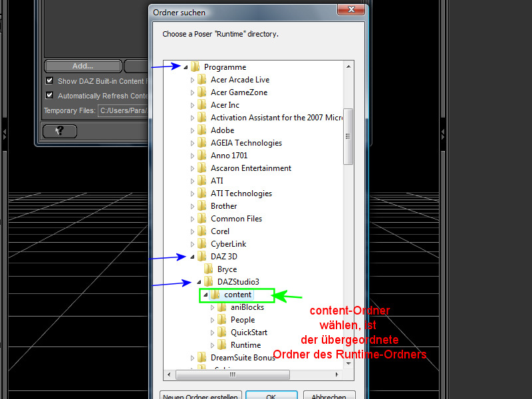The height and width of the screenshot is (399, 532).
Task: Click Neuen Ordner erstellen button
Action: point(201,396)
